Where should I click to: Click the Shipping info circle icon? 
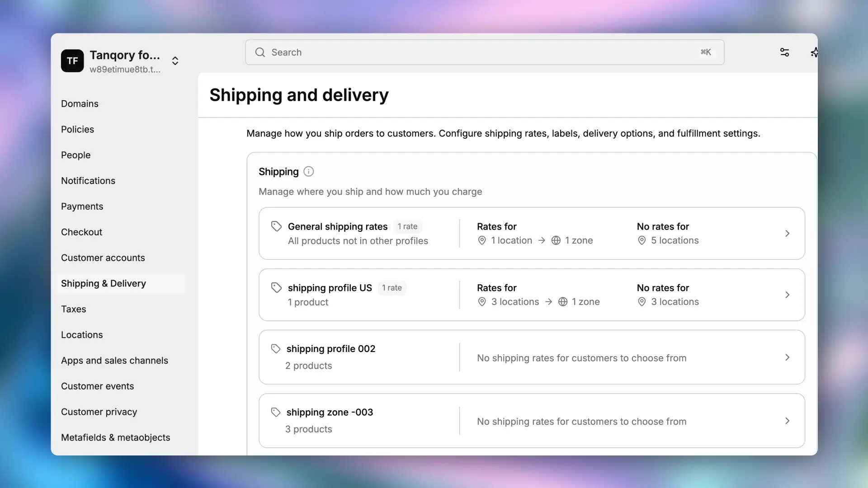coord(308,172)
